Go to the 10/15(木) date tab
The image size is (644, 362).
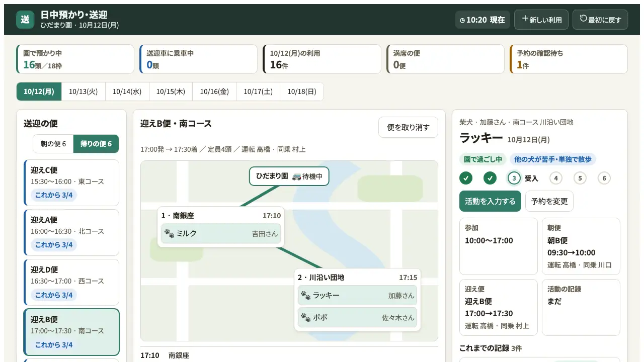coord(171,92)
